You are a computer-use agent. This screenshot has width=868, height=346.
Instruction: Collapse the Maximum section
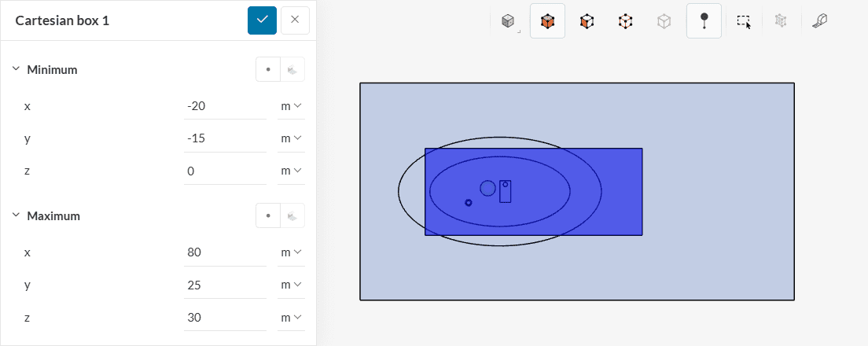tap(17, 215)
